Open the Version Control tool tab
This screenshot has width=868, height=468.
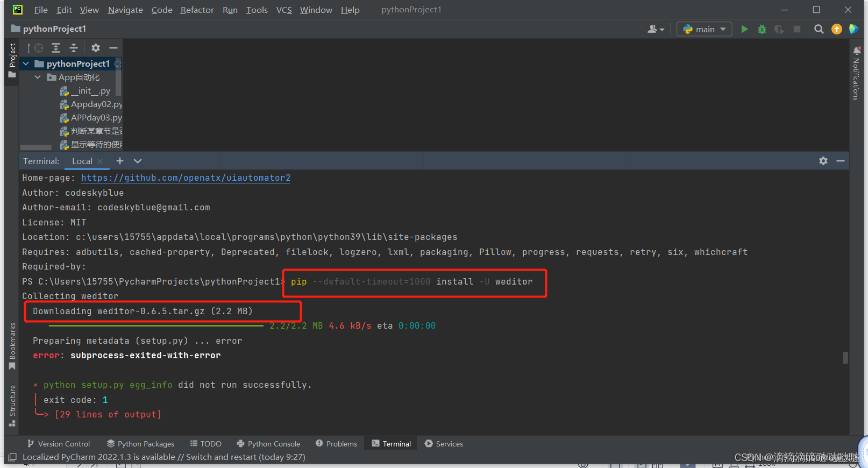[x=59, y=444]
